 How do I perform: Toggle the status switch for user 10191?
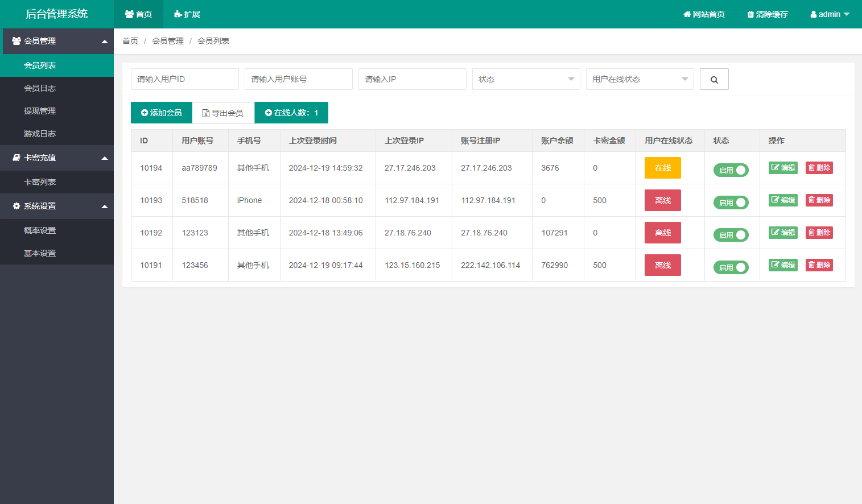coord(731,267)
